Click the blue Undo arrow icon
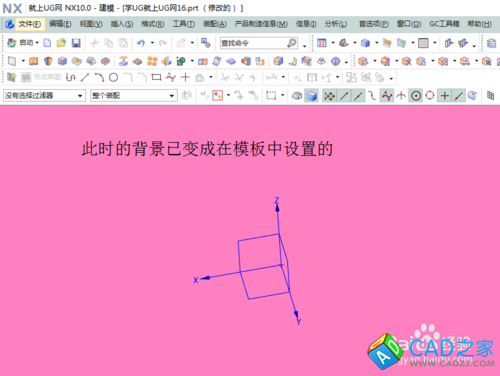Viewport: 500px width, 376px height. [141, 43]
